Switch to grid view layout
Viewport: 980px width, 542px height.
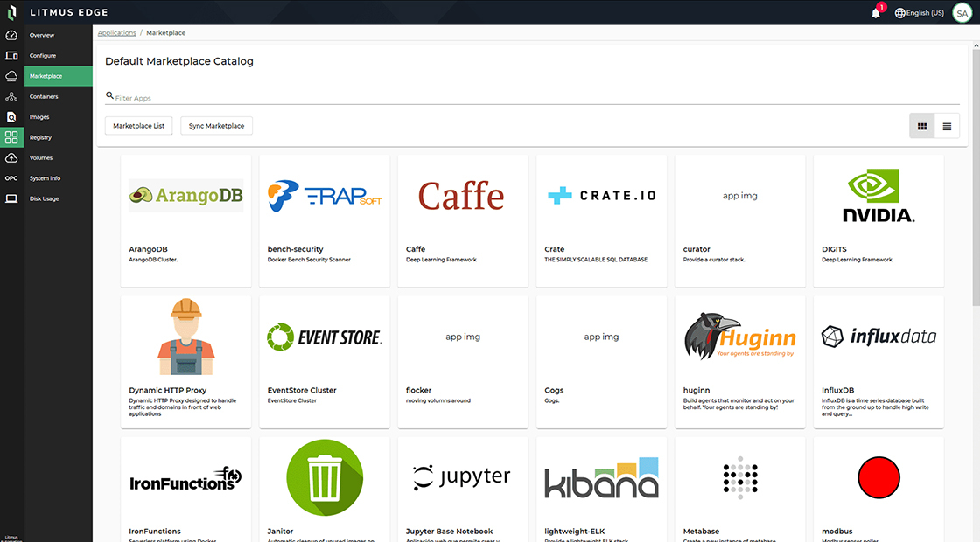(x=922, y=126)
